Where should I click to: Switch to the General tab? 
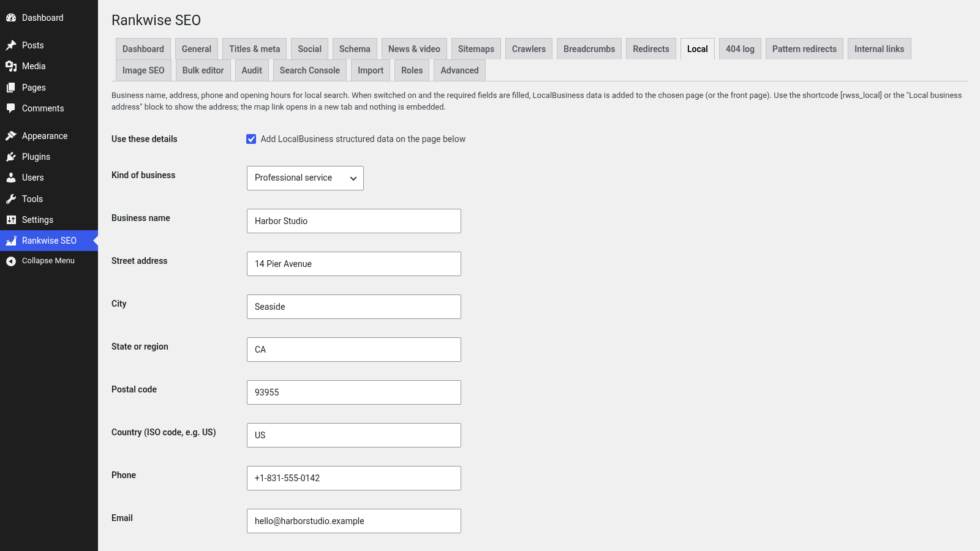(197, 49)
